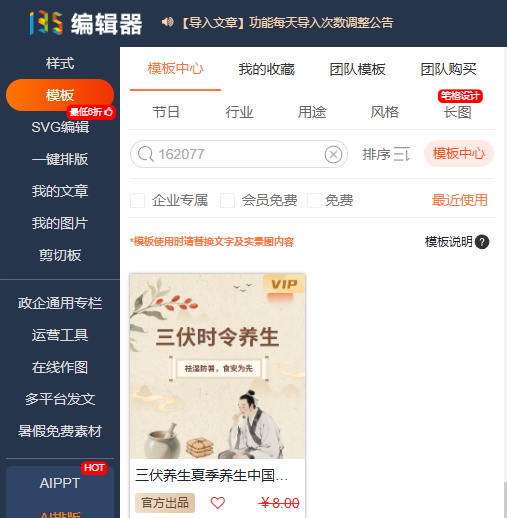Click the 162077 search input field

pos(239,154)
